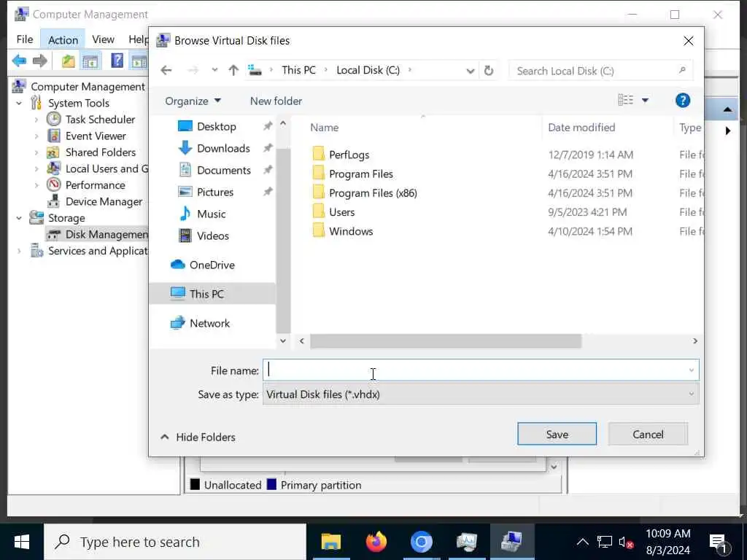This screenshot has height=560, width=747.
Task: Select This PC in the navigation pane
Action: [x=206, y=295]
